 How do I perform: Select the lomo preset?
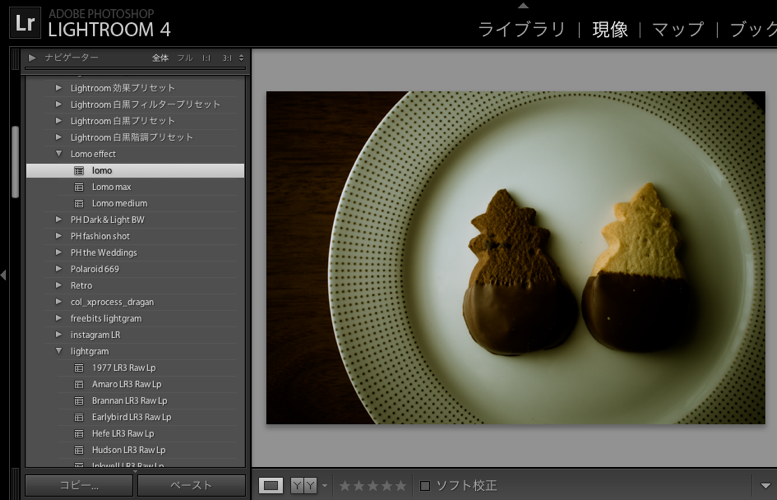click(x=135, y=170)
